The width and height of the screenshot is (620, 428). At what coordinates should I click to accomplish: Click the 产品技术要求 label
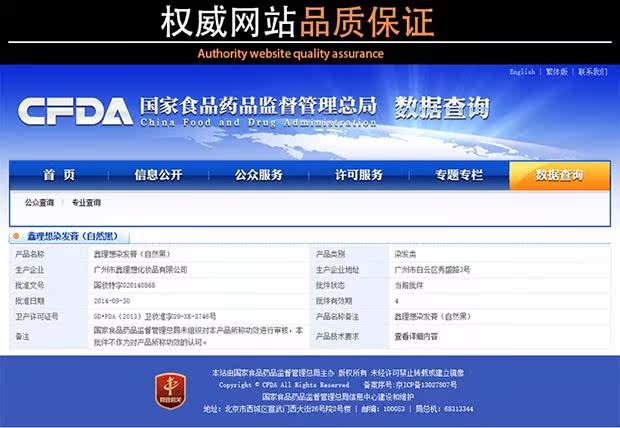click(337, 336)
